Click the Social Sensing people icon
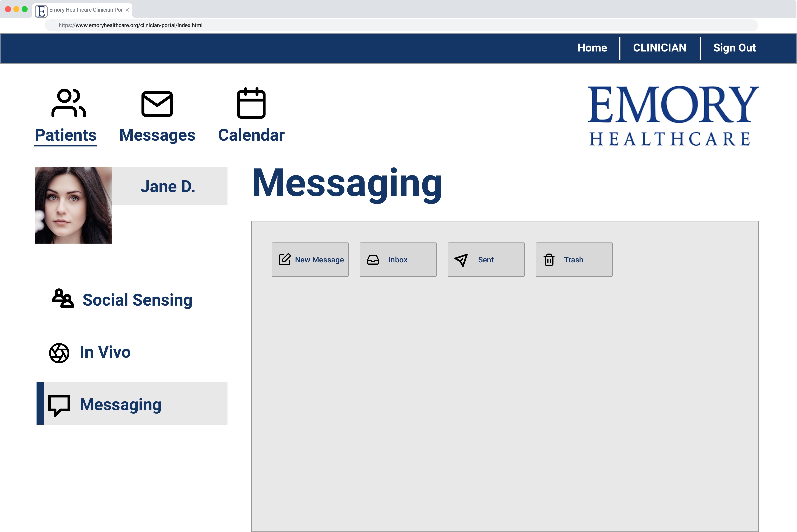 (x=63, y=298)
